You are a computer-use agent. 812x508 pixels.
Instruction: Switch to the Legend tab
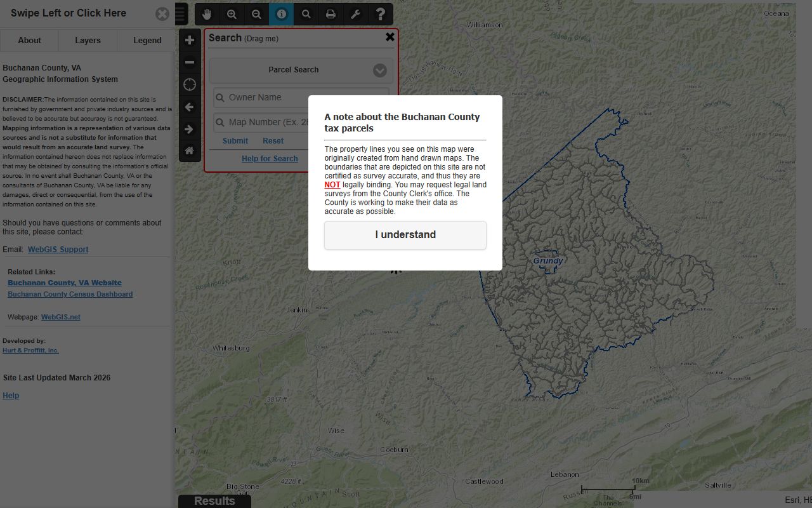coord(147,40)
